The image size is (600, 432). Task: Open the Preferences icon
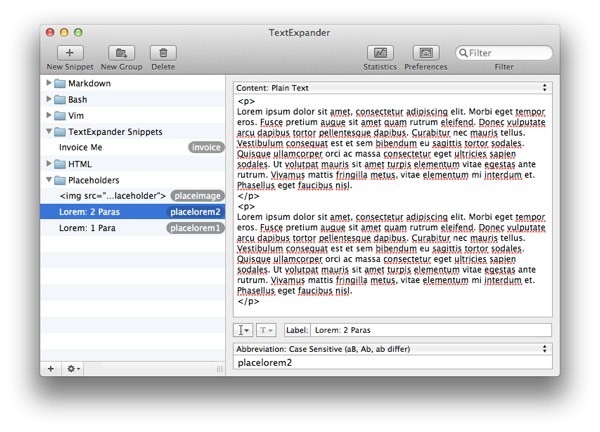click(426, 53)
